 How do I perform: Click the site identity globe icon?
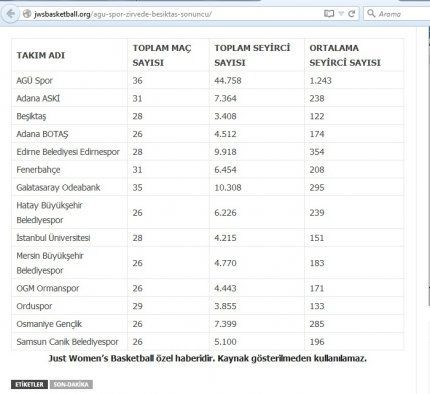pos(27,14)
